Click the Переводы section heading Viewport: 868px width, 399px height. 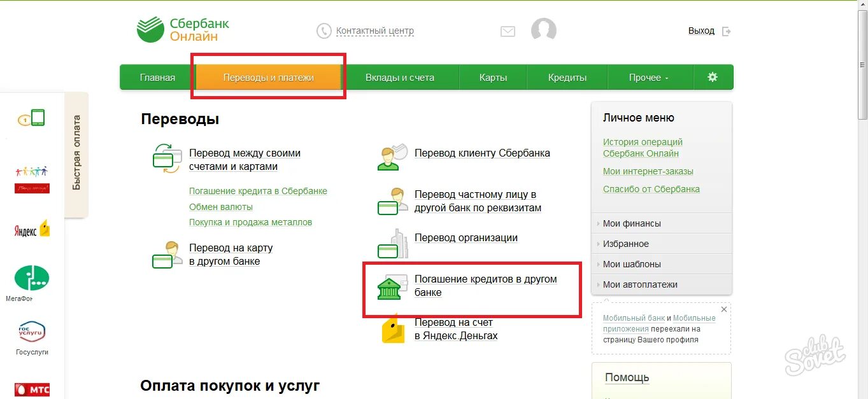click(x=180, y=119)
